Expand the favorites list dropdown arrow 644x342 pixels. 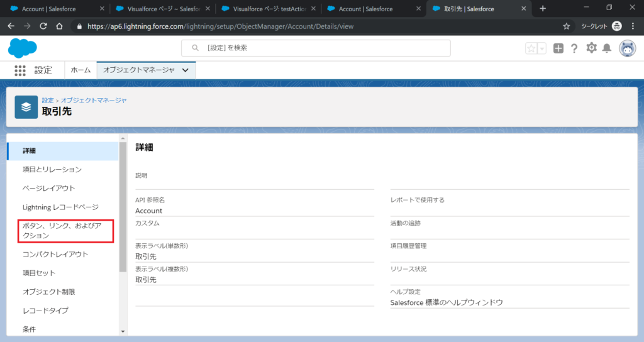(541, 48)
